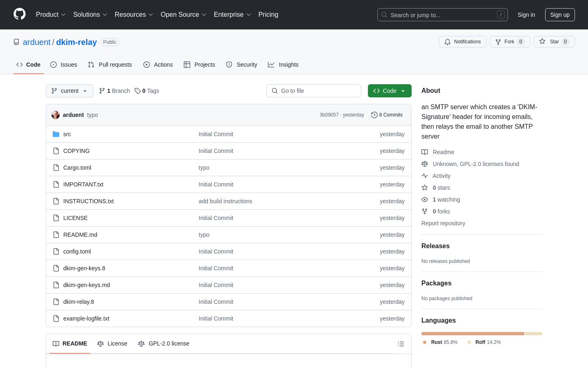This screenshot has height=368, width=588.
Task: Click Sign in
Action: click(526, 15)
